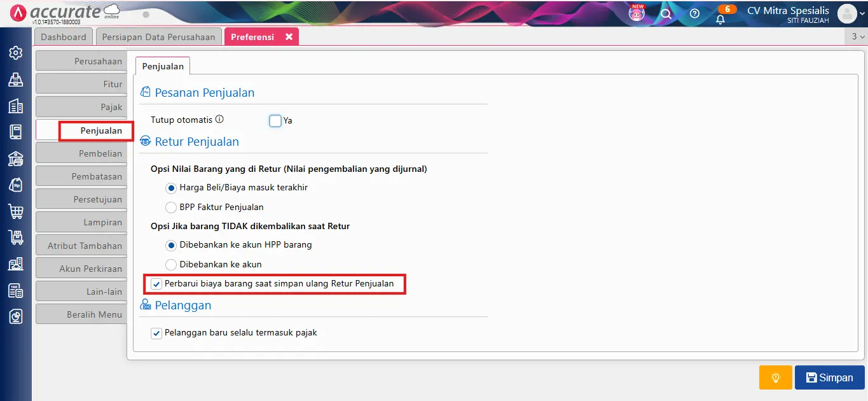Select BPP Faktur Penjualan radio option
The height and width of the screenshot is (401, 868).
[171, 207]
